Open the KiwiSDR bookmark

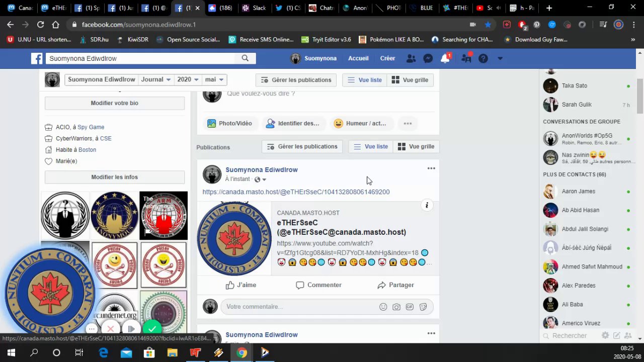click(x=132, y=39)
